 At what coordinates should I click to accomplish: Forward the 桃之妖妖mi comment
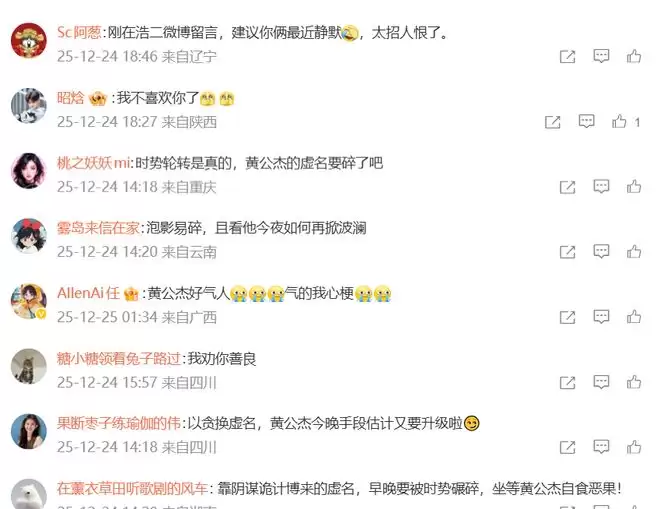[x=567, y=187]
